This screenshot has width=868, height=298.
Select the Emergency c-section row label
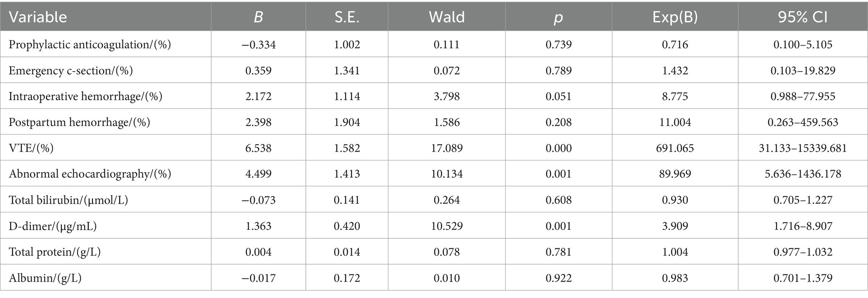pyautogui.click(x=71, y=71)
